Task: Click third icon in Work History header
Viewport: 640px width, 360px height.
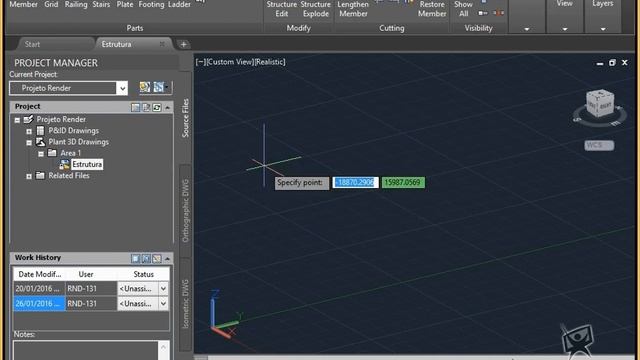Action: (x=157, y=258)
